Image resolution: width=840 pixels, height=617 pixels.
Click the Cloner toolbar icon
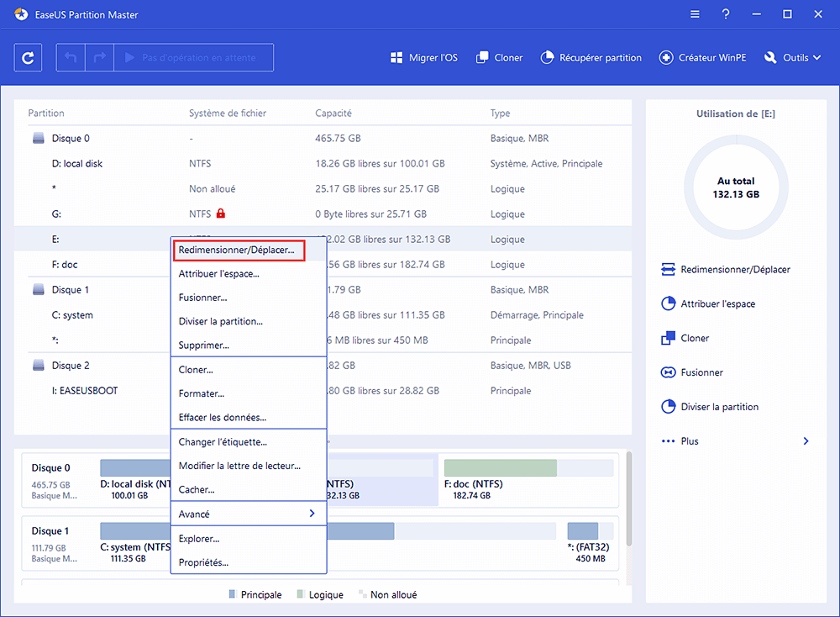pyautogui.click(x=482, y=57)
